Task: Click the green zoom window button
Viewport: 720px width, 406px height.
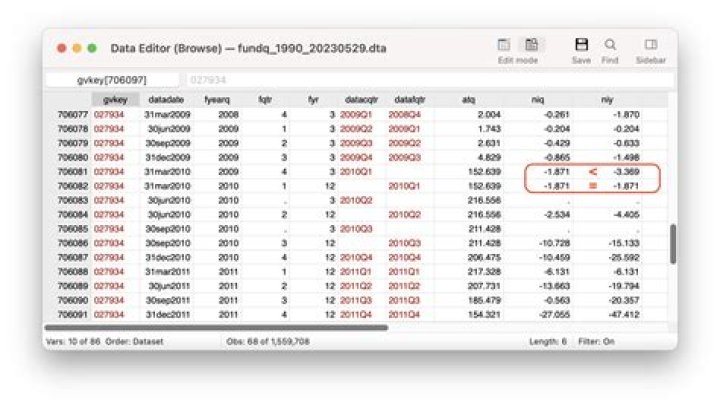Action: (92, 49)
